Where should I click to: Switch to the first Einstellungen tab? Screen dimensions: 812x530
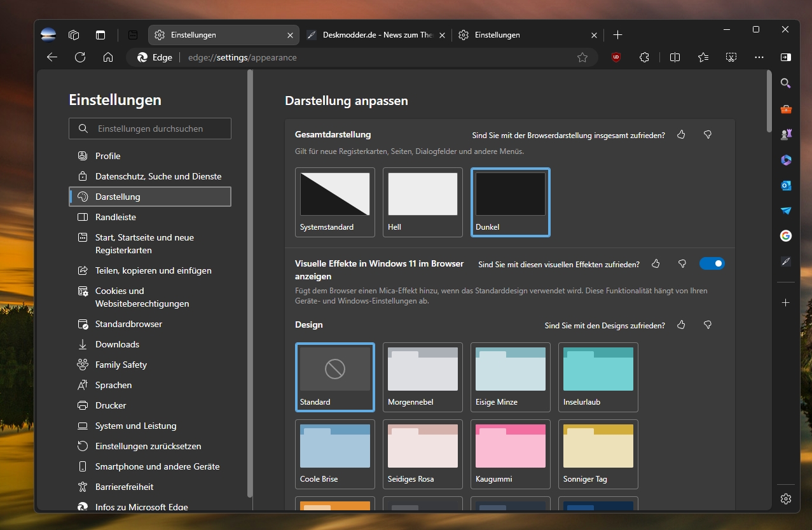[223, 35]
